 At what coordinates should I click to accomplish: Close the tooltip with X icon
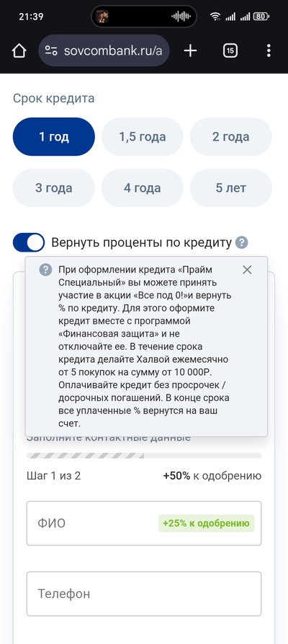[x=247, y=270]
